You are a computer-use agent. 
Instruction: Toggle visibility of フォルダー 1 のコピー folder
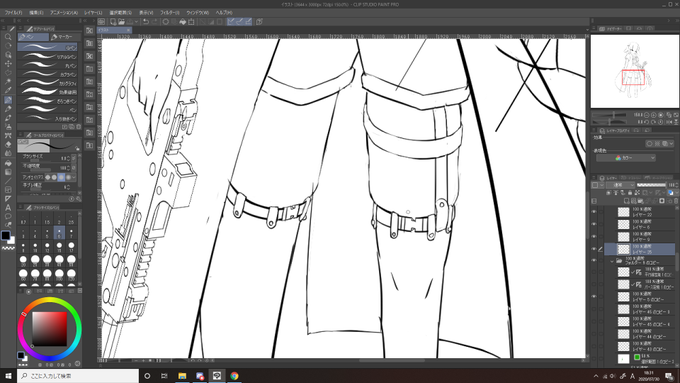(594, 260)
